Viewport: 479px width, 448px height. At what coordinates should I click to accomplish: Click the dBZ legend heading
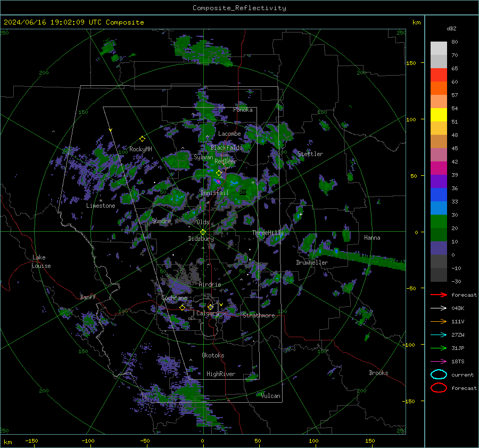click(451, 28)
